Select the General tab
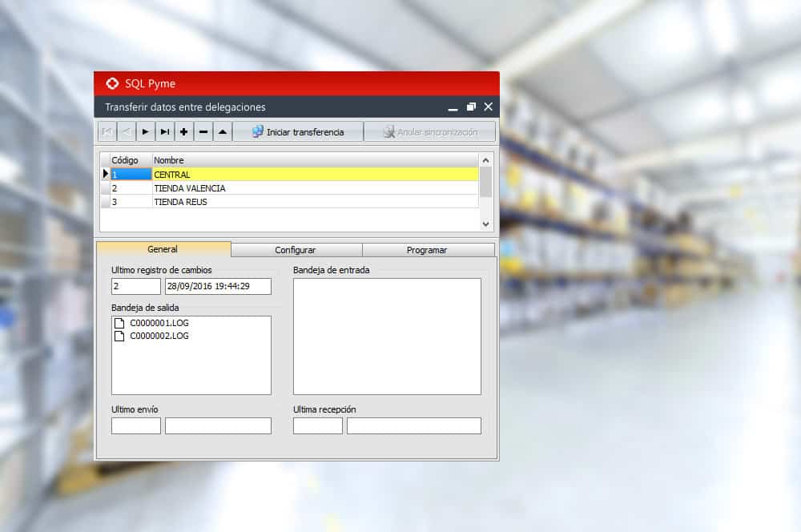The image size is (801, 532). (163, 249)
